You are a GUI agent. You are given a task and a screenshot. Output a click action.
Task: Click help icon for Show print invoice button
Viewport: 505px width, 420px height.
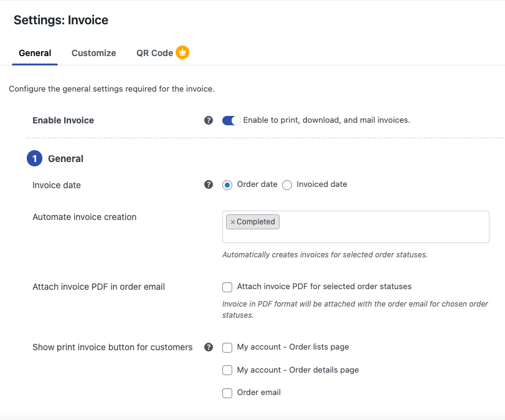209,347
